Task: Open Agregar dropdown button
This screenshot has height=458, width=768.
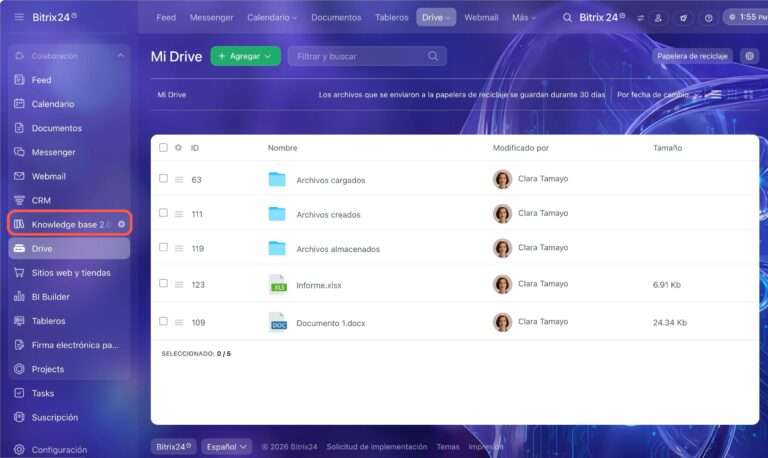Action: click(245, 56)
